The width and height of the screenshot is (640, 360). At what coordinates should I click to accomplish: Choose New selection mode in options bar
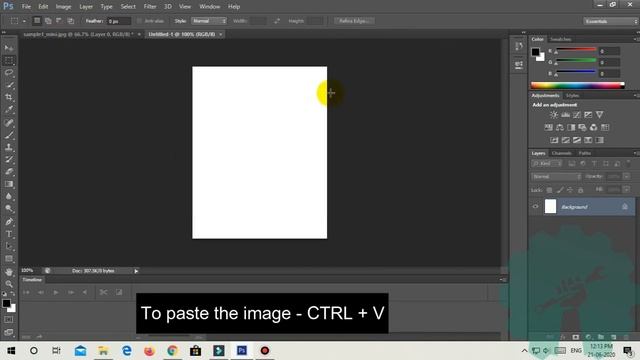[37, 21]
